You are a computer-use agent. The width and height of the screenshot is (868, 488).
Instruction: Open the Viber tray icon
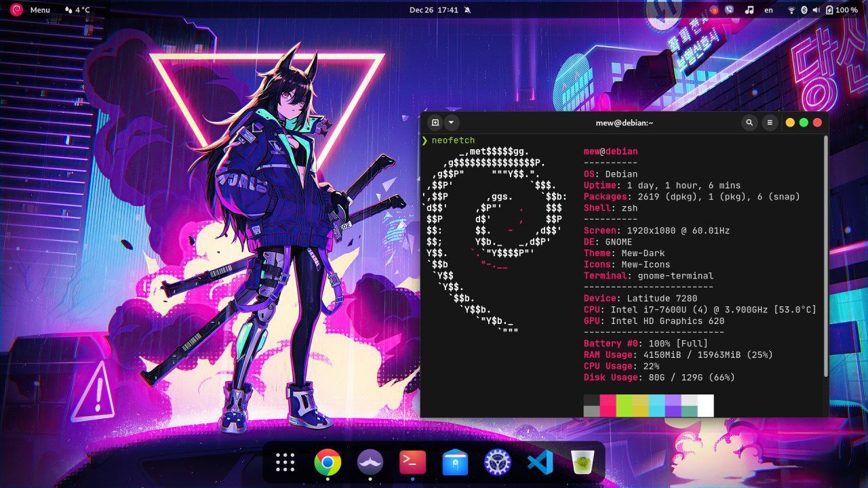pyautogui.click(x=729, y=10)
